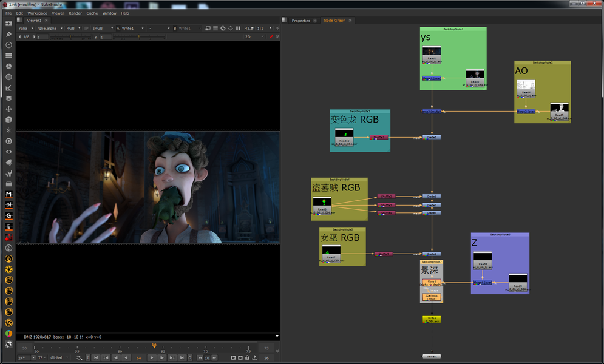Click the play backward button
This screenshot has width=604, height=364.
click(x=126, y=358)
